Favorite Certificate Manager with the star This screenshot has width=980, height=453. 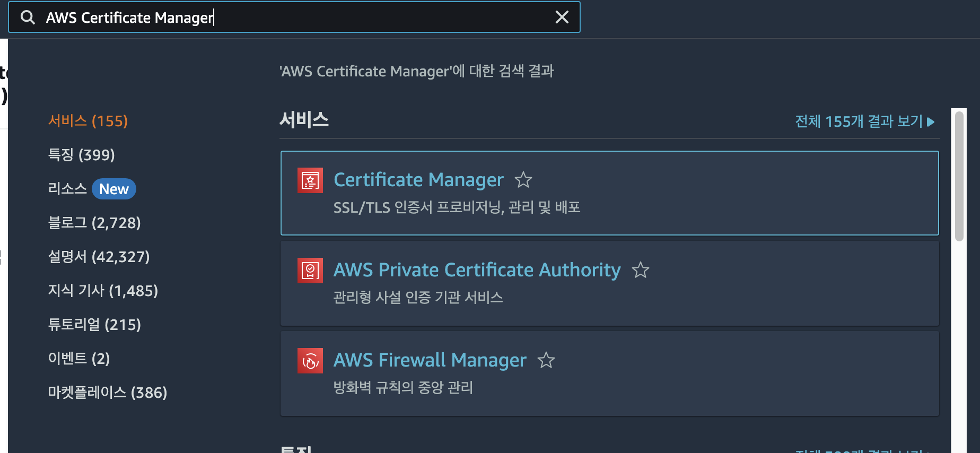[523, 180]
